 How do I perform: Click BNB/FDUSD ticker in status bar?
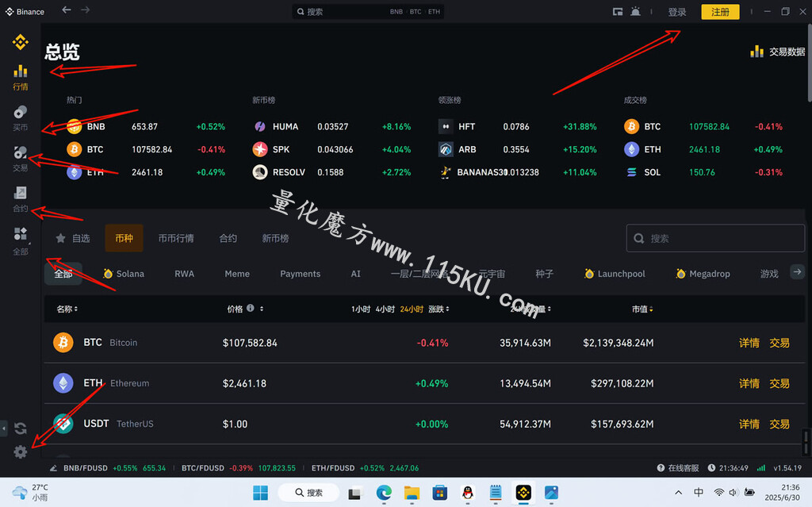(114, 468)
